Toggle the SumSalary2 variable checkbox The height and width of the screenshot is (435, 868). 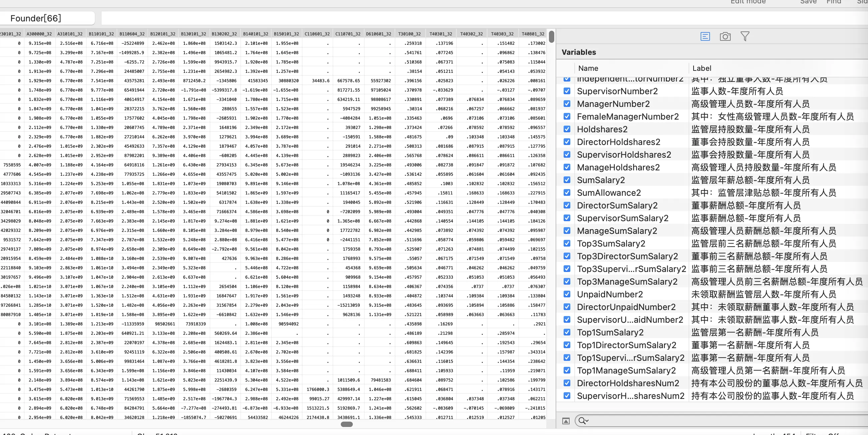pos(567,180)
